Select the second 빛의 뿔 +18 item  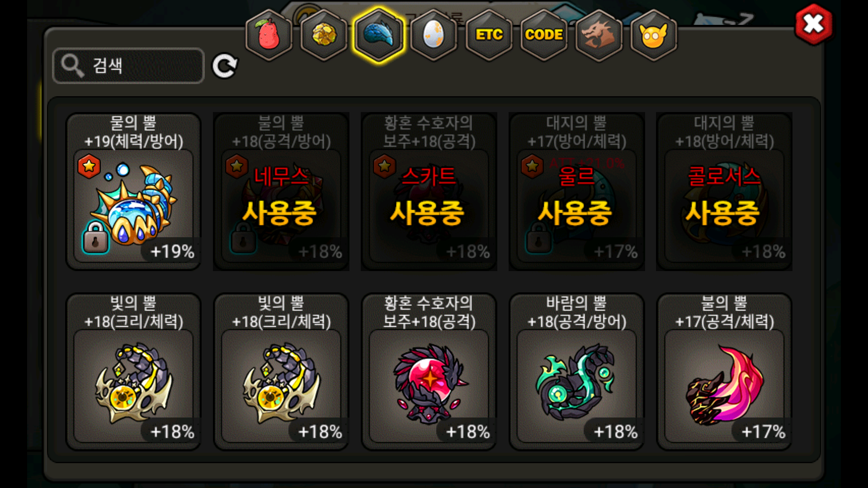281,372
